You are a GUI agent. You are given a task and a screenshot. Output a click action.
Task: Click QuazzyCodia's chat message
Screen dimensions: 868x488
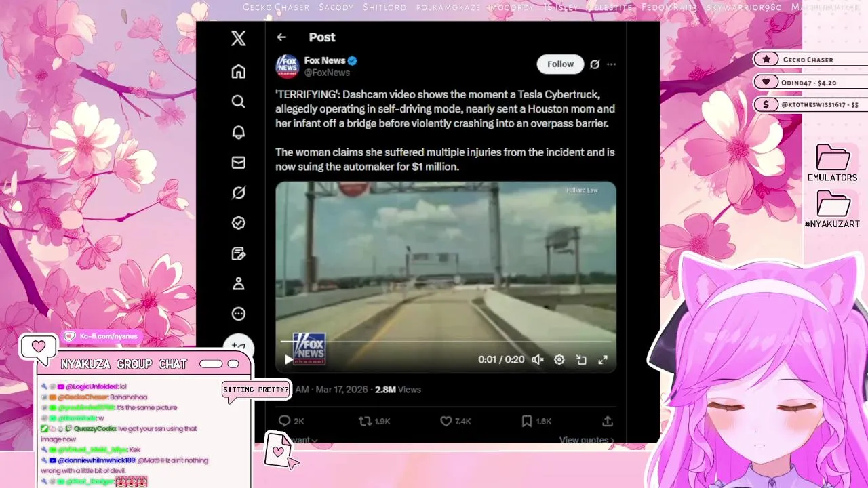(x=119, y=434)
